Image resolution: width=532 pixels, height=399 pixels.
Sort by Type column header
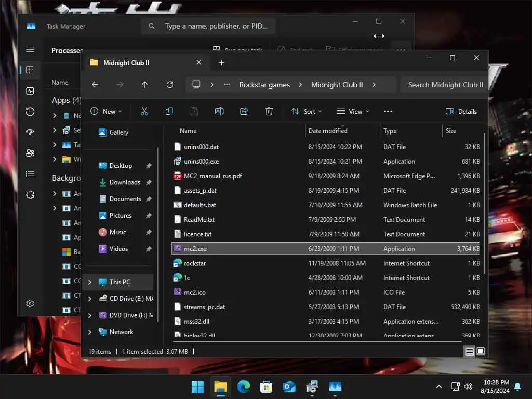411,130
